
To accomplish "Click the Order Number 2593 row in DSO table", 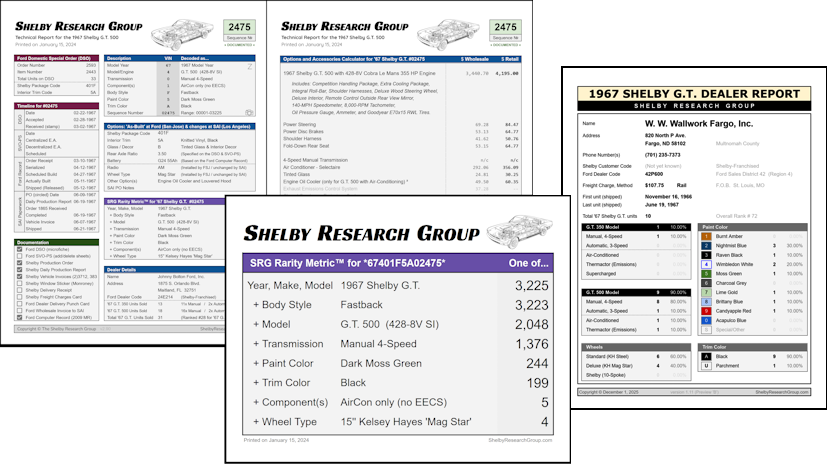I will pyautogui.click(x=56, y=65).
